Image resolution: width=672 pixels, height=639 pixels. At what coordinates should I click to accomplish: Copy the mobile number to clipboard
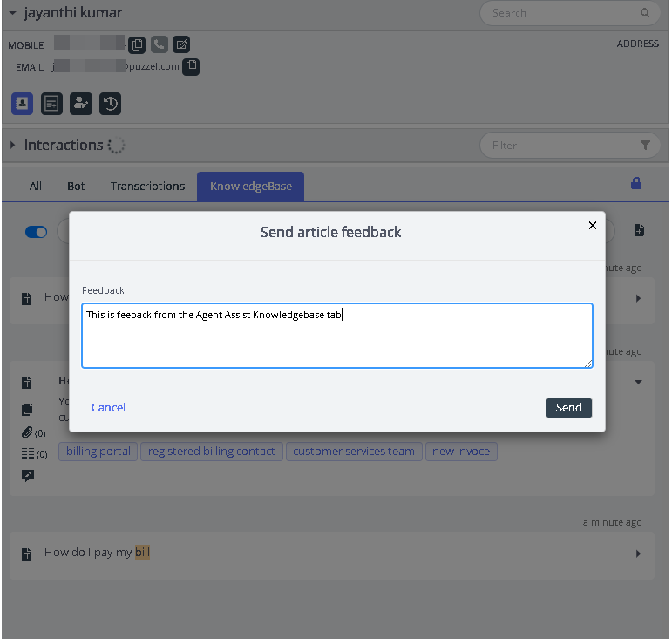click(x=137, y=44)
